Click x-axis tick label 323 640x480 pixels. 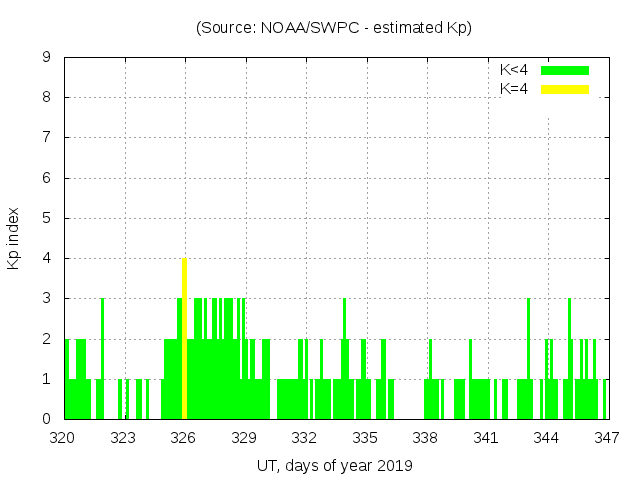[x=124, y=437]
